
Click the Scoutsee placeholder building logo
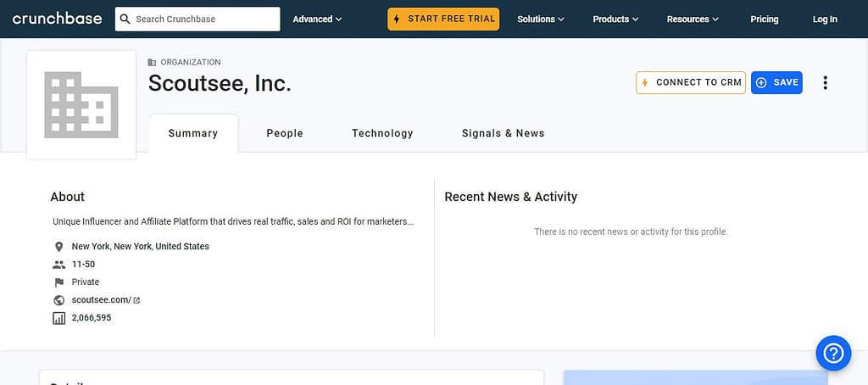click(x=81, y=104)
